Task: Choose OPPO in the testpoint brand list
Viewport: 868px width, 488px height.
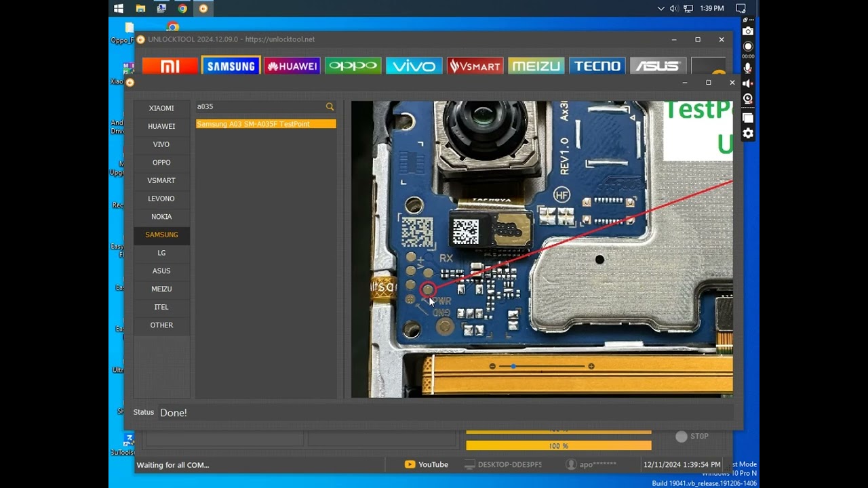Action: 161,163
